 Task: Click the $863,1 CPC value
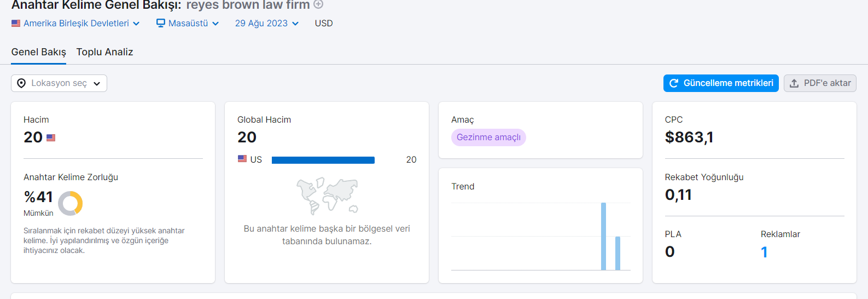click(x=689, y=137)
